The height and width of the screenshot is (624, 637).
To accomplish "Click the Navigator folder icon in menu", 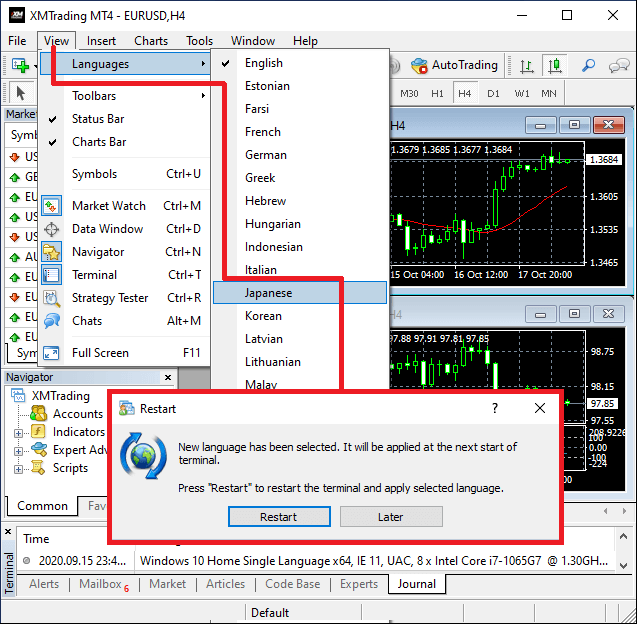I will pyautogui.click(x=53, y=252).
